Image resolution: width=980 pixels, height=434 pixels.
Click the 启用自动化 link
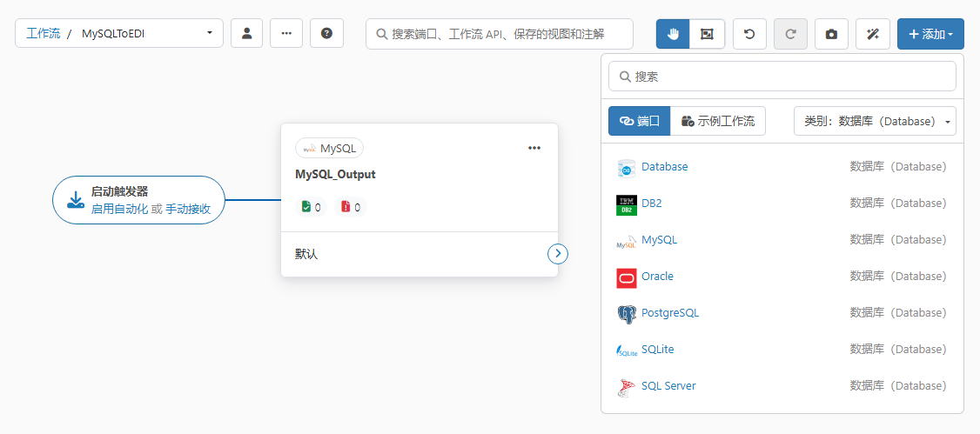[119, 209]
